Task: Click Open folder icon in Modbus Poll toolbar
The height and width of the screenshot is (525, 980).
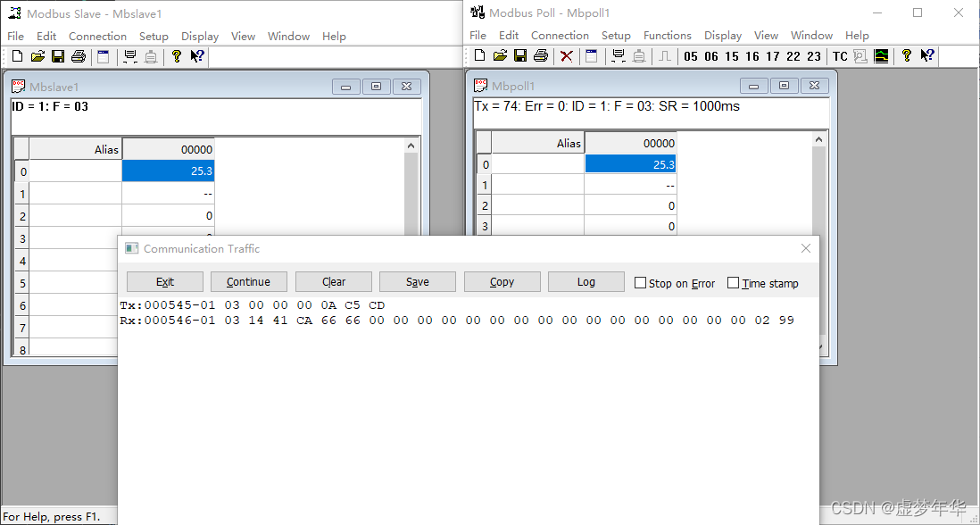Action: 500,56
